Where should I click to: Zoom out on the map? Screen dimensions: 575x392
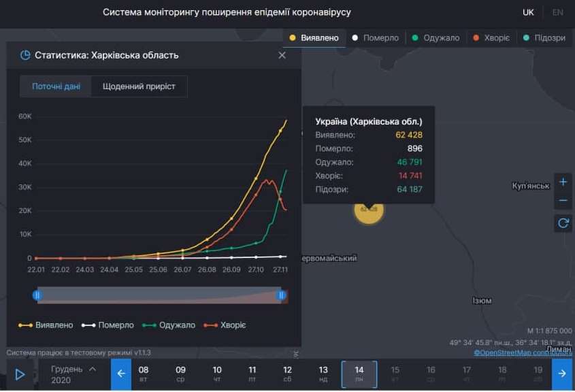563,200
